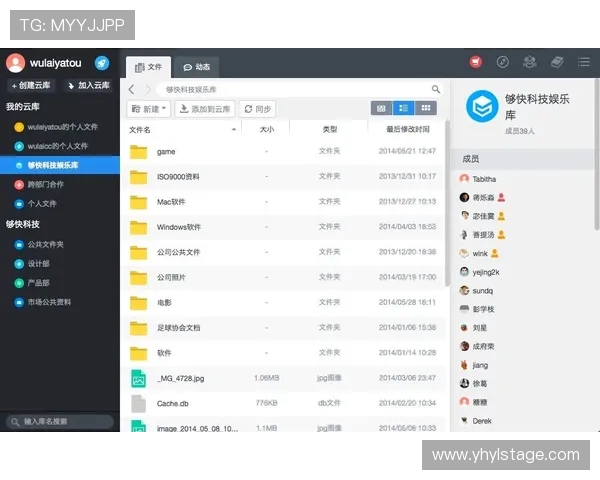The width and height of the screenshot is (600, 480).
Task: Switch to the 动态 tab
Action: pyautogui.click(x=197, y=67)
